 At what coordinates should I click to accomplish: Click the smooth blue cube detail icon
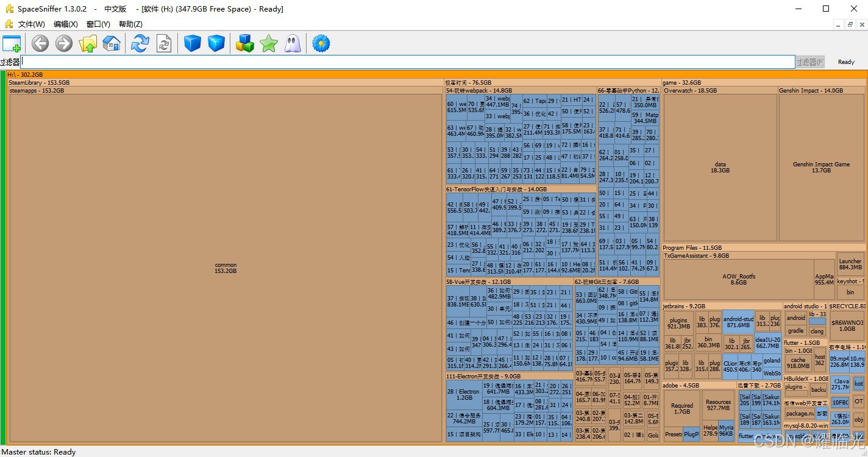click(193, 43)
